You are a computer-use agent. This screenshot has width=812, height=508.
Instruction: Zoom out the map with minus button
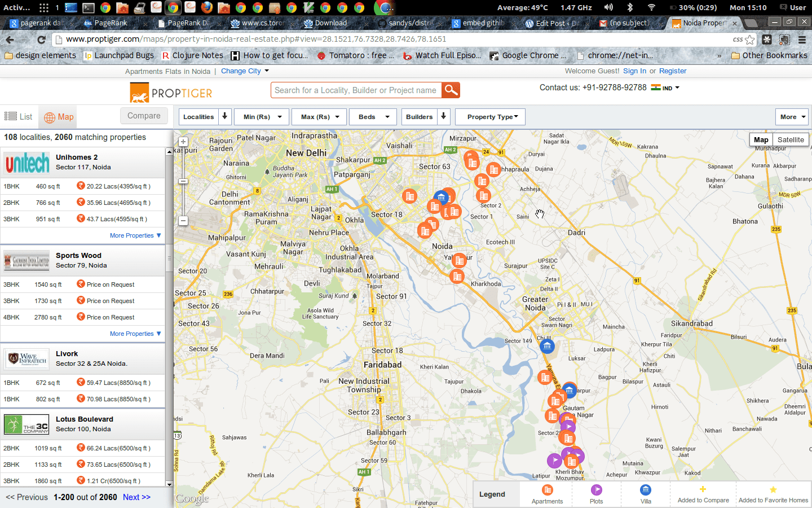(183, 221)
